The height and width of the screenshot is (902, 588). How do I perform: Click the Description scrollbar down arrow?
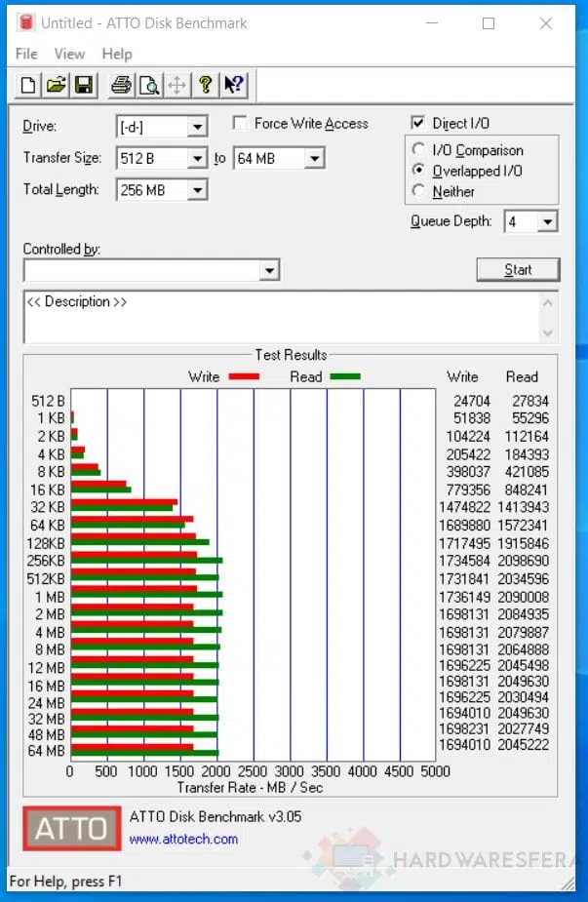tap(548, 333)
